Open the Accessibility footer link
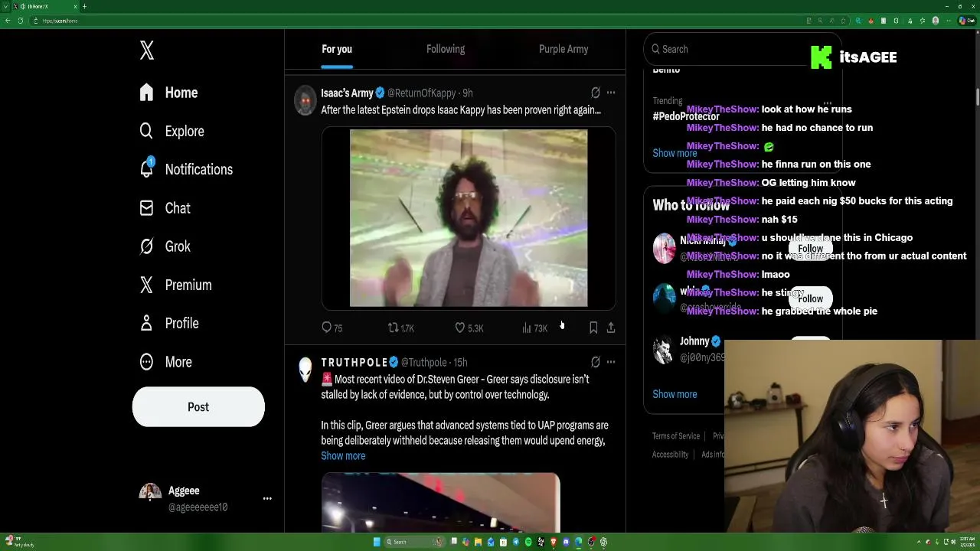 pyautogui.click(x=670, y=455)
